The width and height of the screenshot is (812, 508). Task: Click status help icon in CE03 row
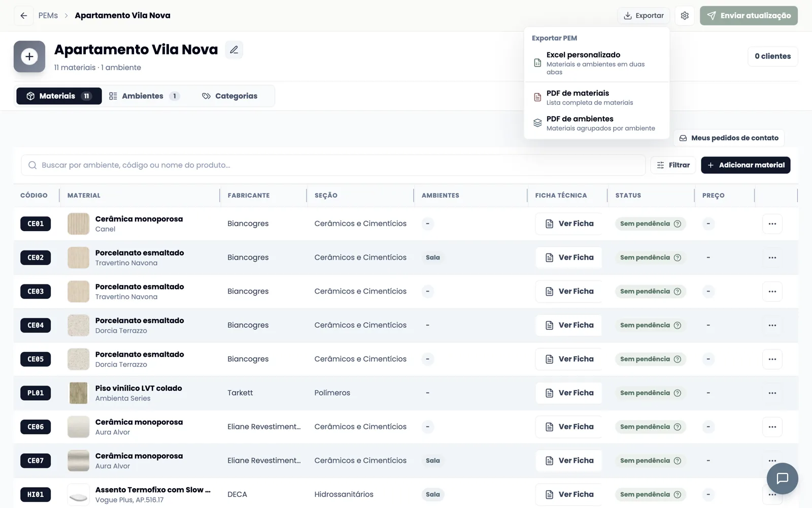click(677, 292)
